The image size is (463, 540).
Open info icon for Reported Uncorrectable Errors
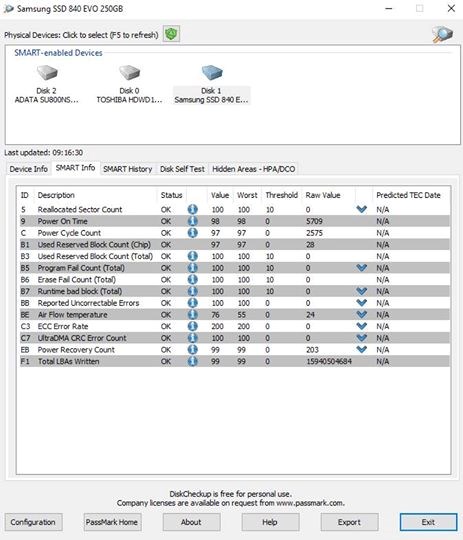pos(193,303)
